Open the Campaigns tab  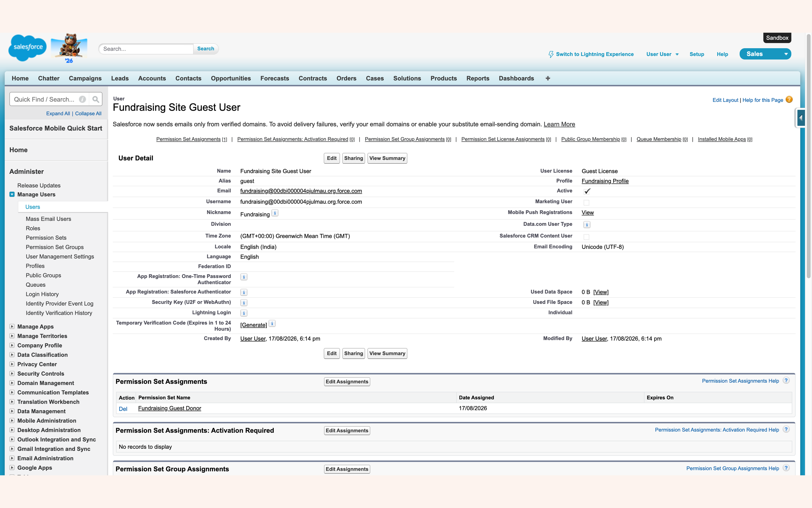[x=85, y=78]
